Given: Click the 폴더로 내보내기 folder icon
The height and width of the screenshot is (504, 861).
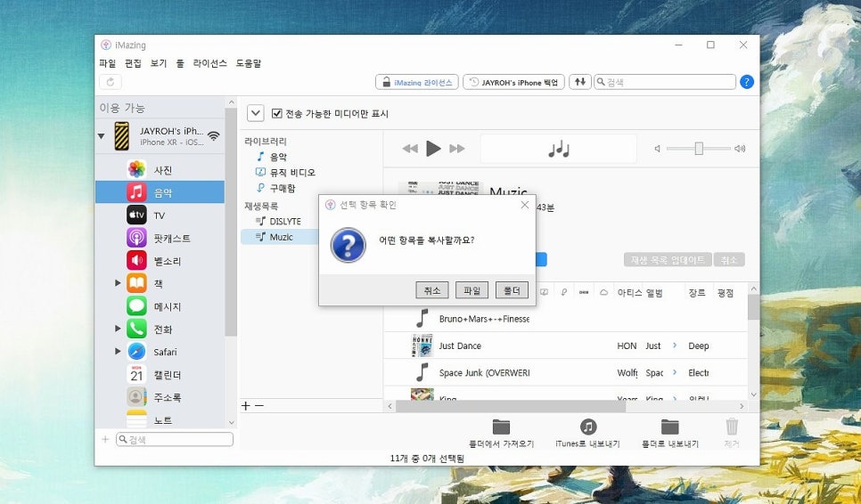Looking at the screenshot, I should [670, 427].
